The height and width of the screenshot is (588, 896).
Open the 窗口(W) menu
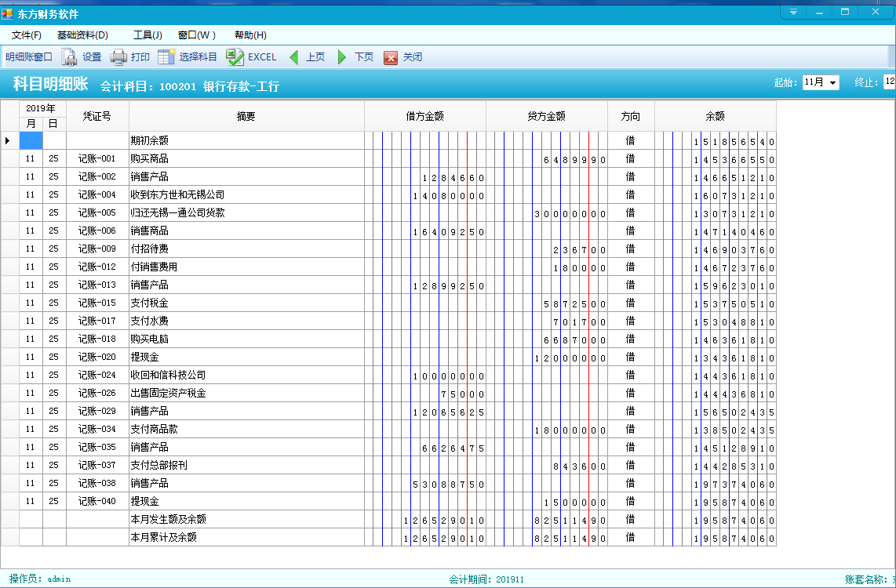pos(197,35)
